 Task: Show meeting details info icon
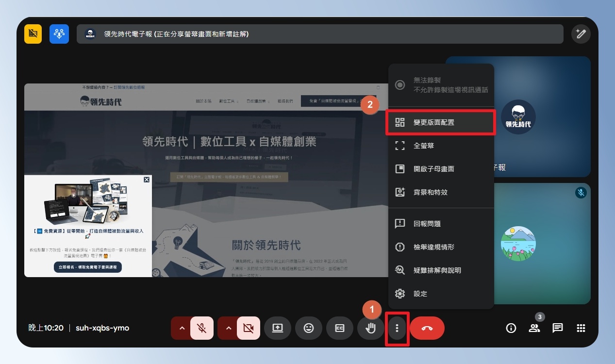pyautogui.click(x=511, y=328)
